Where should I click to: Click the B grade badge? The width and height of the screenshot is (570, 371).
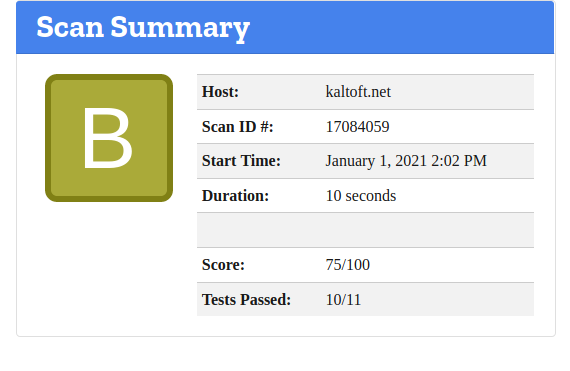click(109, 138)
